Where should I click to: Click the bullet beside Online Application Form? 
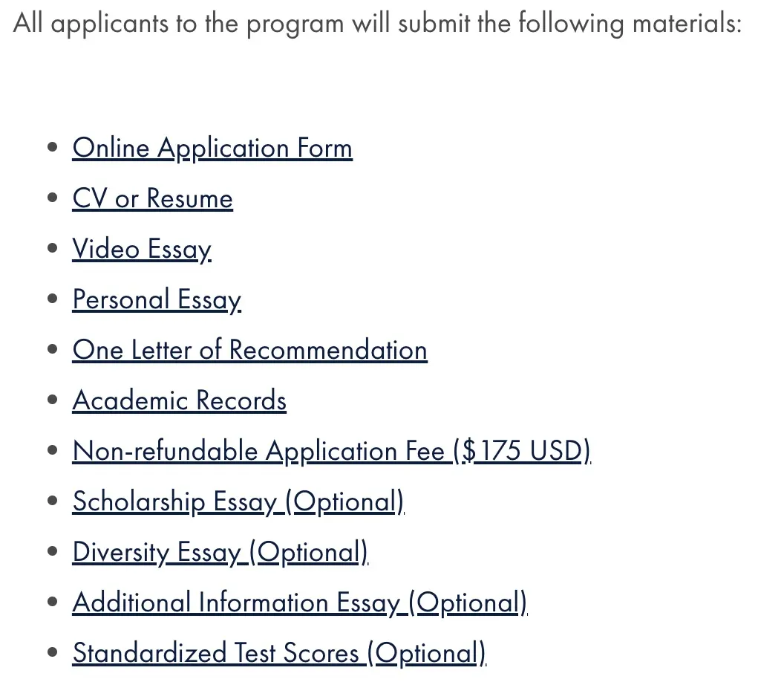click(52, 148)
